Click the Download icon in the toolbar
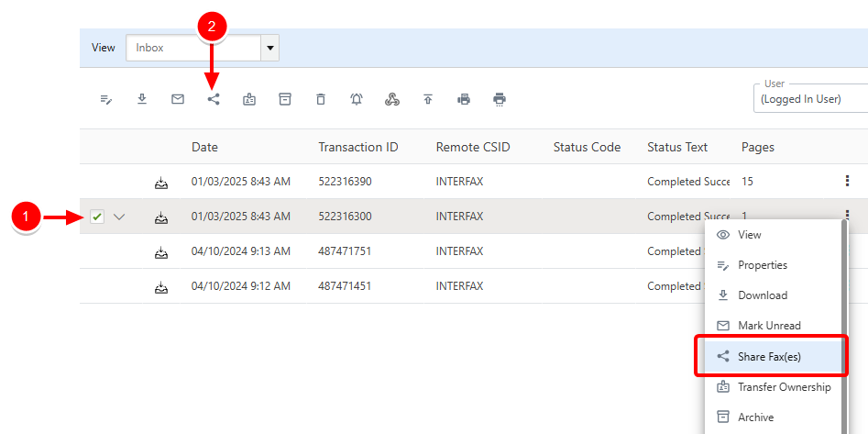The image size is (868, 434). (x=142, y=99)
